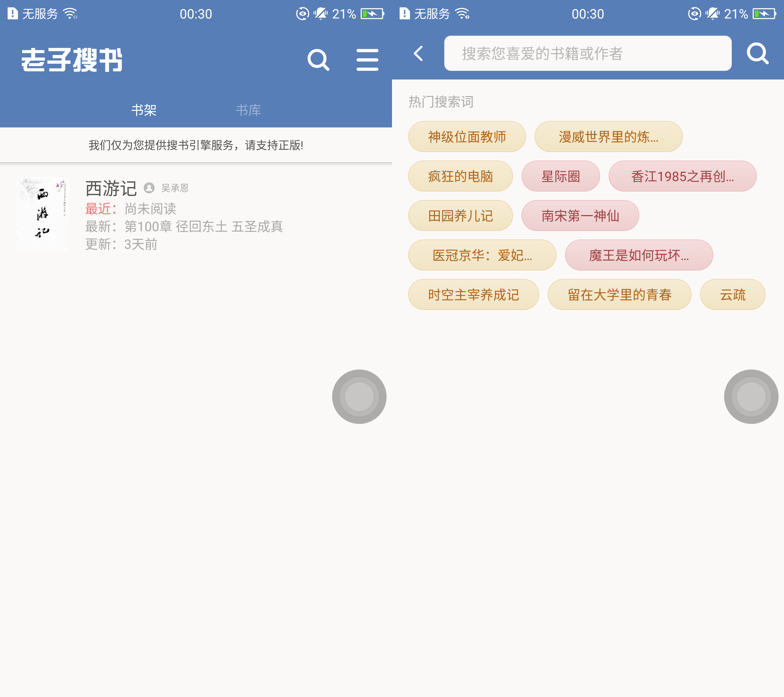Tap the 田园养儿记 search tag
This screenshot has height=697, width=784.
(x=460, y=216)
